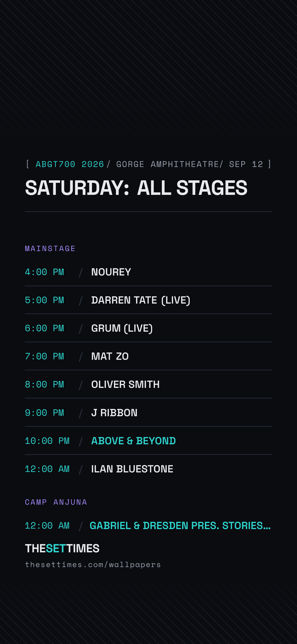Tap the ABGT700 2026 header text

pos(70,164)
